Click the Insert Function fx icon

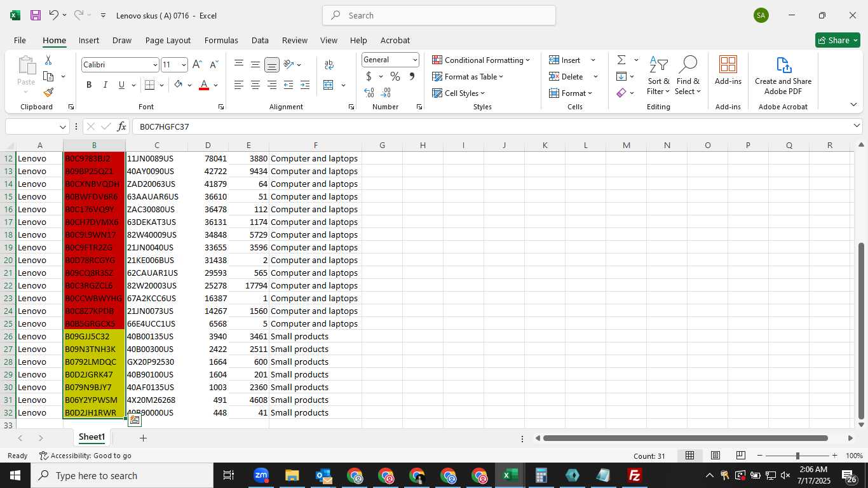[122, 126]
